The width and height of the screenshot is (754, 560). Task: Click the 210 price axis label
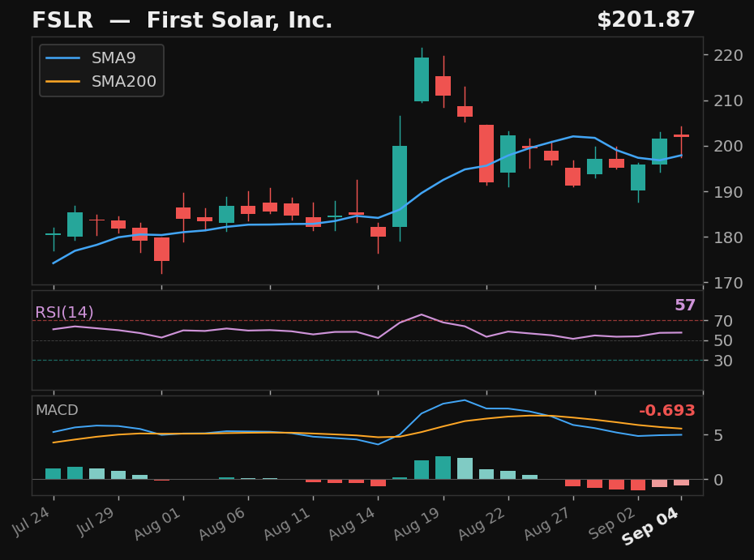[728, 101]
